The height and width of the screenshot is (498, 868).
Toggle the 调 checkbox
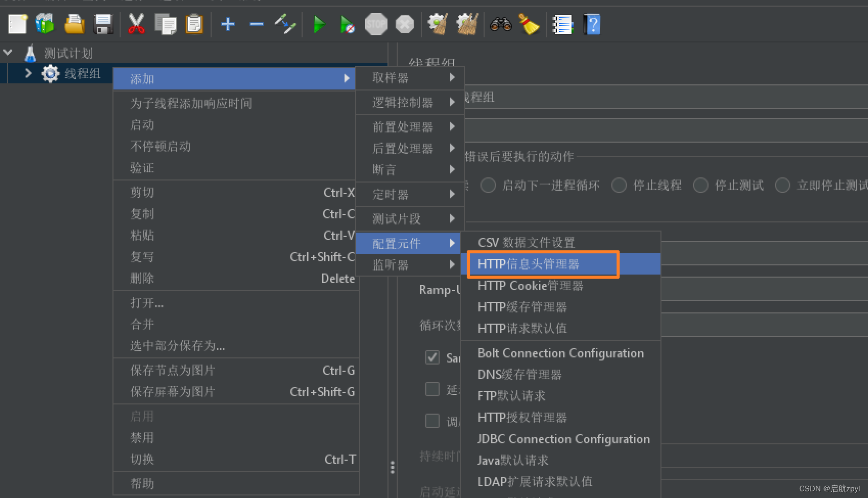[x=432, y=421]
